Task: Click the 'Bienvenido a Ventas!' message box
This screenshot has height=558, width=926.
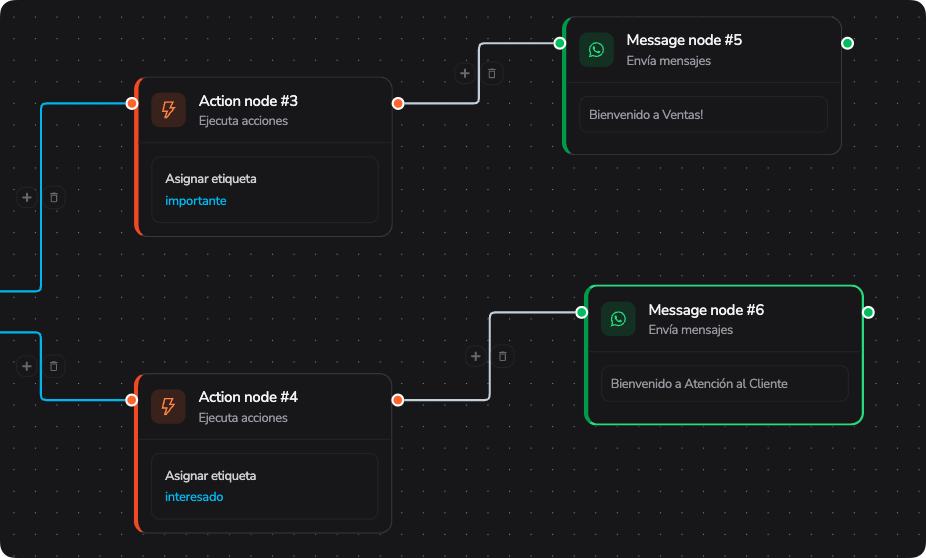Action: 703,115
